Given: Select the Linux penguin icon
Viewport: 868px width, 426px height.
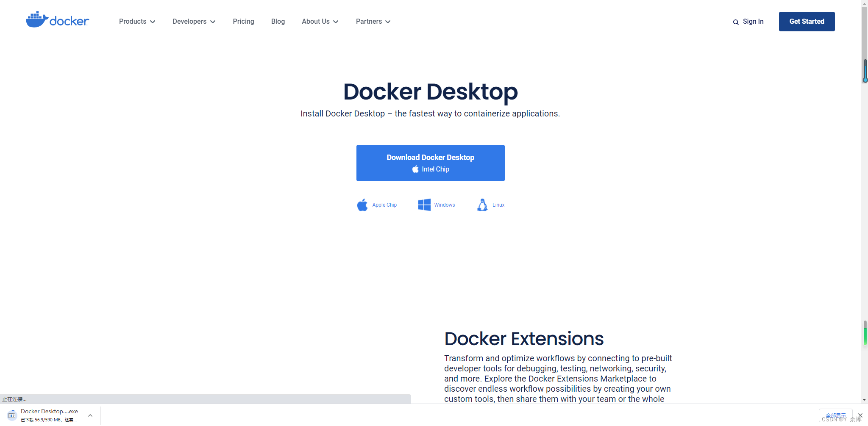Looking at the screenshot, I should [x=483, y=205].
